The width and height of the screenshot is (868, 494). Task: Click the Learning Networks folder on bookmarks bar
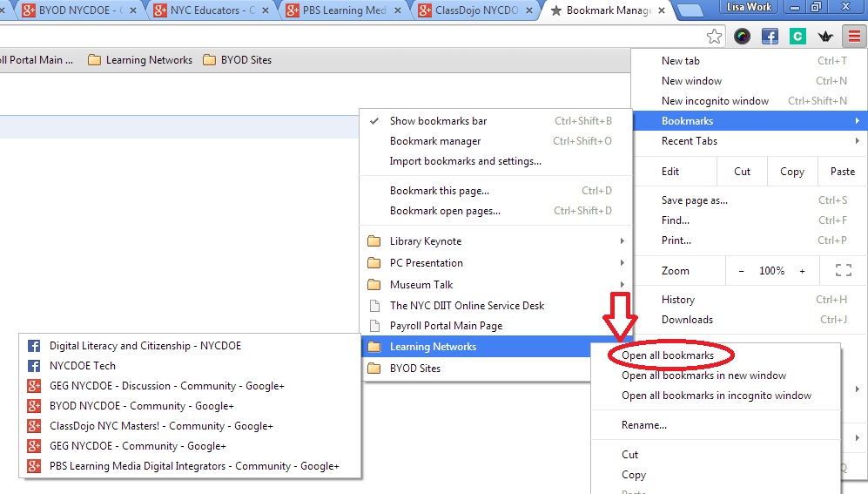[x=140, y=60]
